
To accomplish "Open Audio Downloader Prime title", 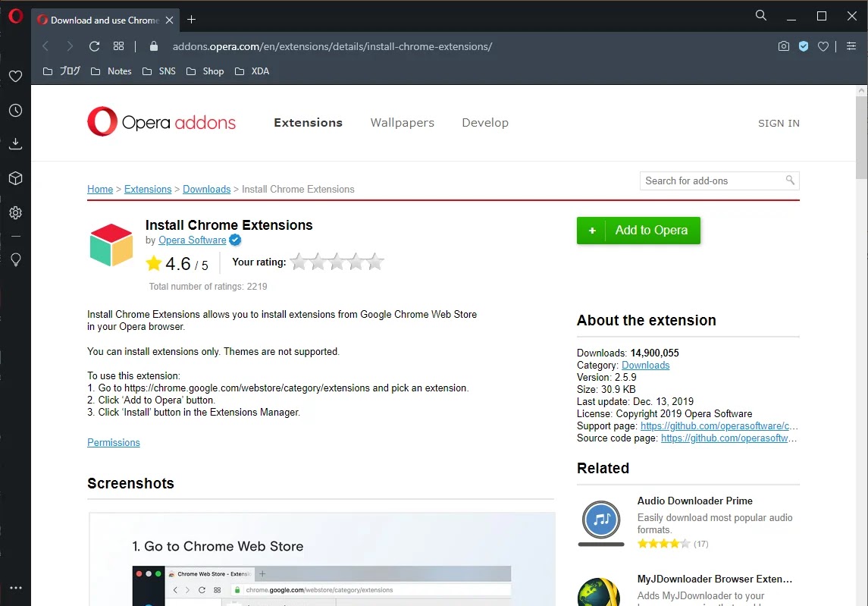I will point(694,501).
